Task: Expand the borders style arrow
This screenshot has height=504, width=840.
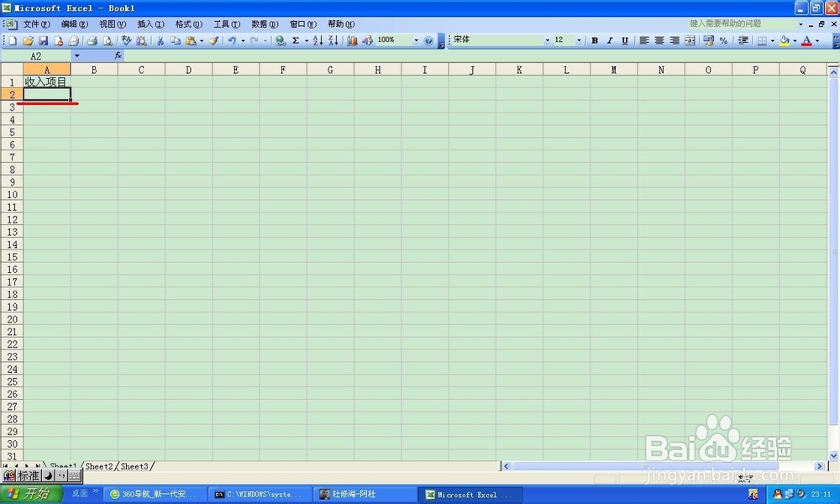Action: 773,40
